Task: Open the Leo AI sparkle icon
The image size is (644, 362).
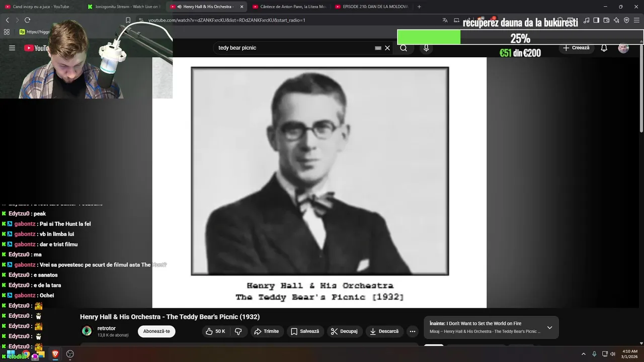Action: coord(616,20)
